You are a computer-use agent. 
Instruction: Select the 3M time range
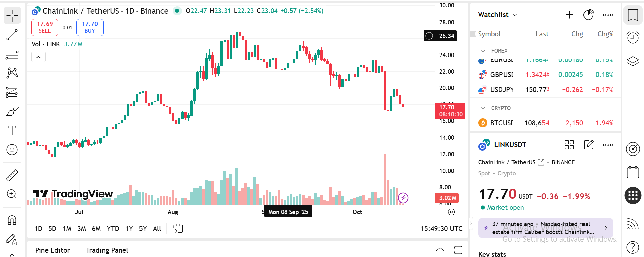[82, 229]
